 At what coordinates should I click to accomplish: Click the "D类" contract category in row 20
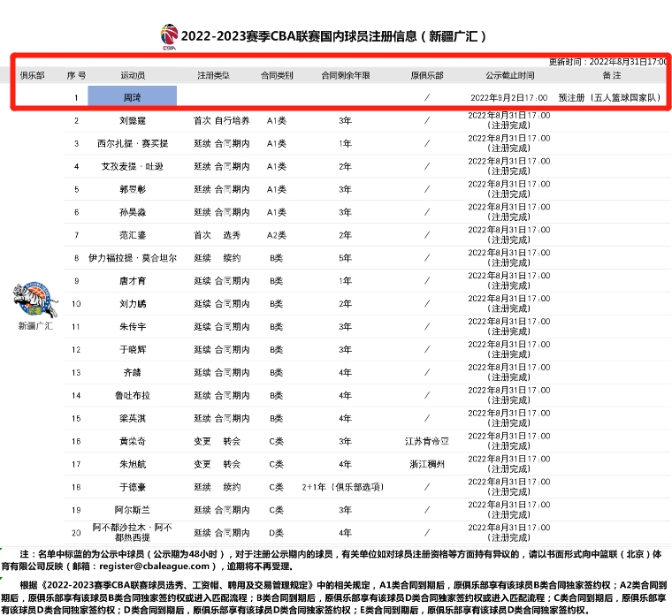pos(277,533)
